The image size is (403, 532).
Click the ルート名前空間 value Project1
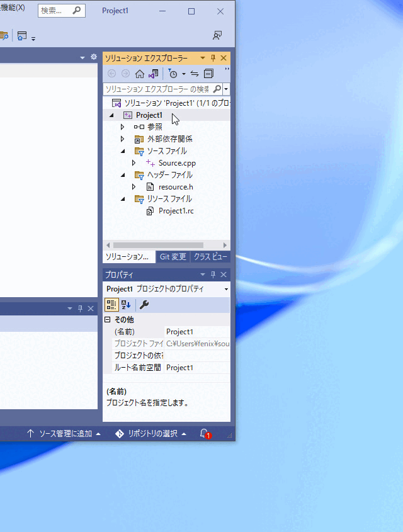[179, 368]
